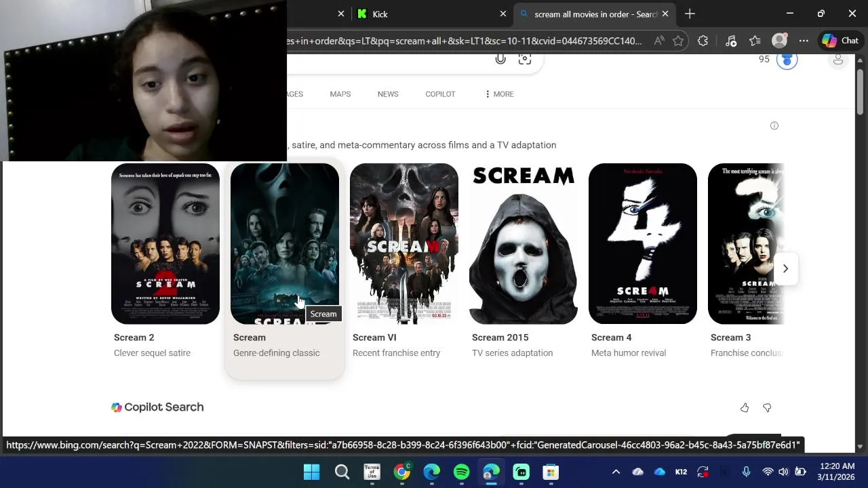This screenshot has width=868, height=488.
Task: Close the scream all movies search tab
Action: click(665, 14)
